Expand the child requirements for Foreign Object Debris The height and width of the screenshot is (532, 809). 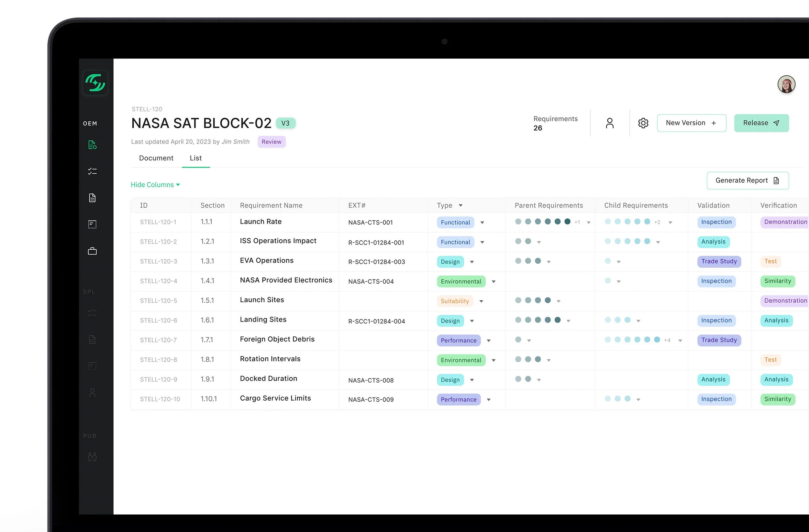pyautogui.click(x=680, y=341)
